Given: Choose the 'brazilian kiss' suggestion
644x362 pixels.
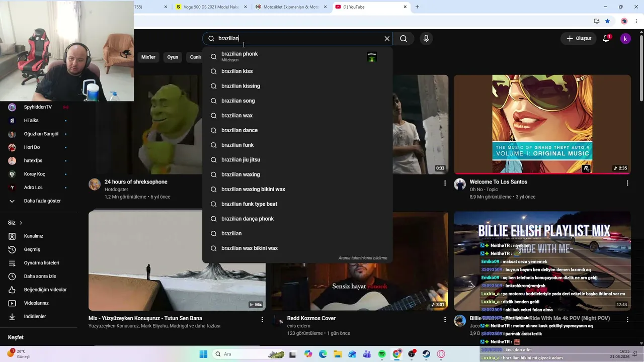Looking at the screenshot, I should click(297, 71).
